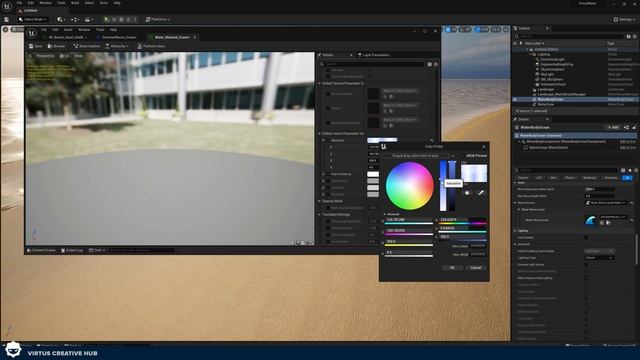Open the Lit view mode dropdown in preview
Screen dimensions: 640x360
point(65,56)
